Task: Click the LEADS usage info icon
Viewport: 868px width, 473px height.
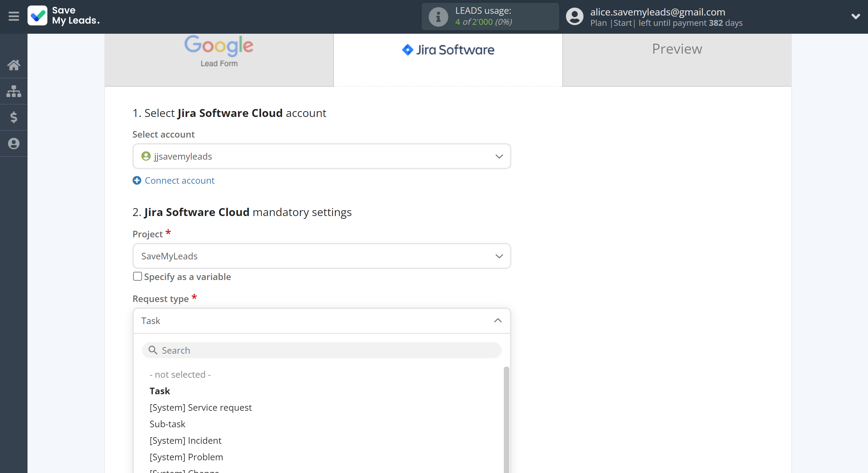Action: click(438, 17)
